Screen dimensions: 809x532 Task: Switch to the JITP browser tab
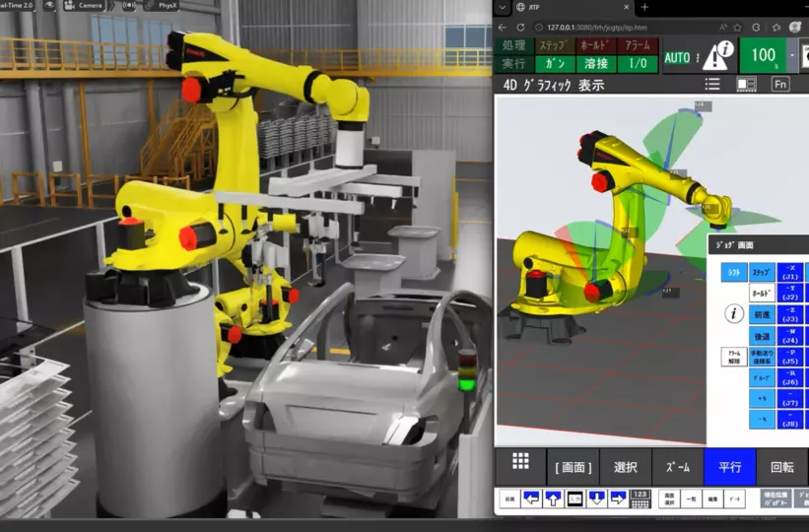tap(573, 7)
